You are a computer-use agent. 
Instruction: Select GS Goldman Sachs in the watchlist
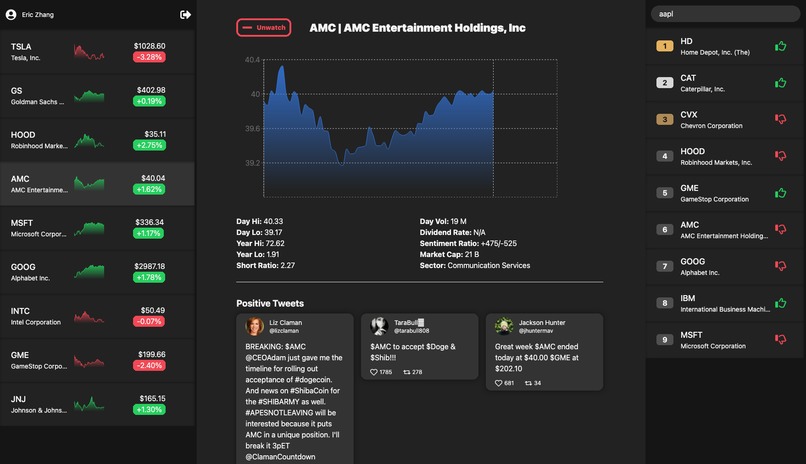[97, 96]
